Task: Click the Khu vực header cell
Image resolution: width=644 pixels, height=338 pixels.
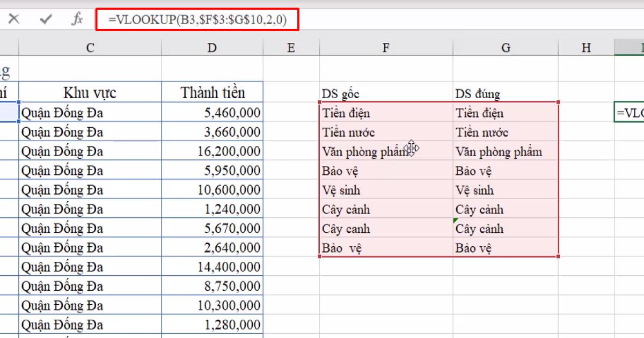Action: pyautogui.click(x=90, y=92)
